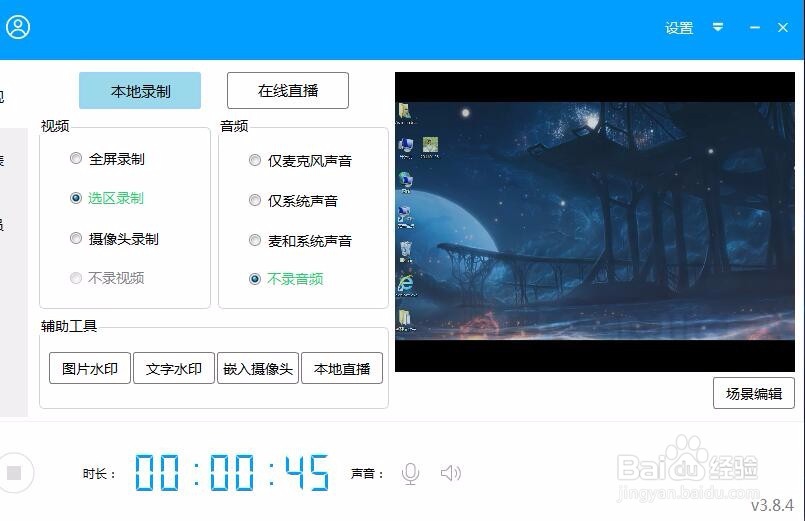This screenshot has width=805, height=521.
Task: Toggle the microphone icon
Action: pos(410,473)
